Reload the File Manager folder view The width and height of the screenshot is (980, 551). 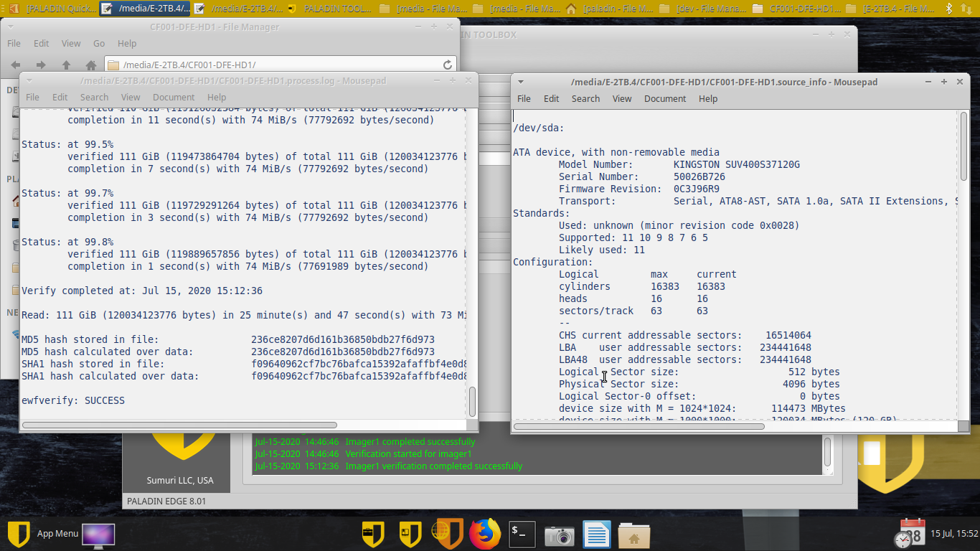pos(448,65)
